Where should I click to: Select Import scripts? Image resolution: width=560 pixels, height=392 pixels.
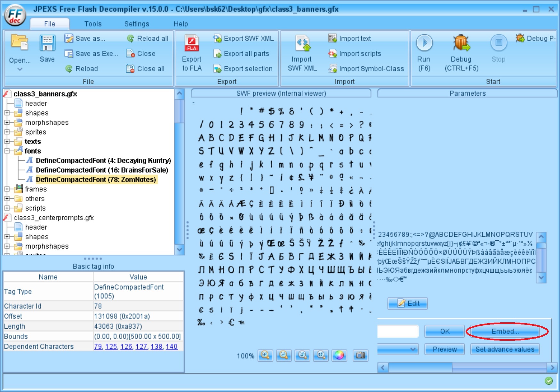355,53
